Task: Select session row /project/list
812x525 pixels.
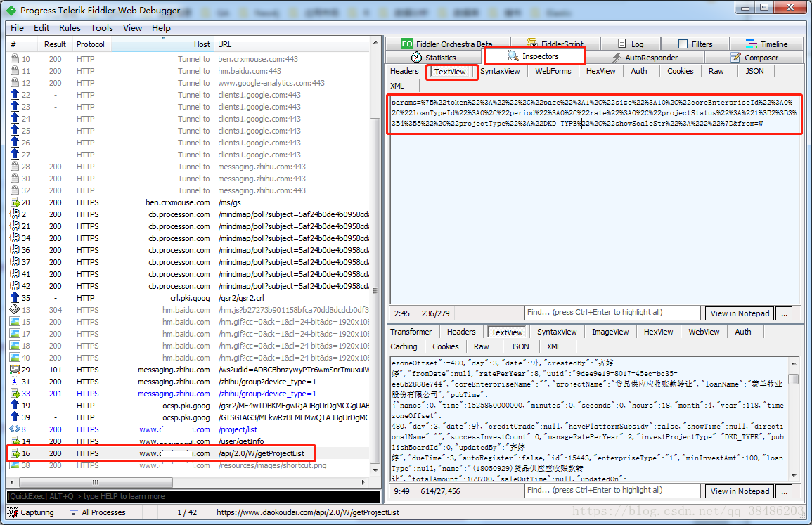Action: [189, 429]
